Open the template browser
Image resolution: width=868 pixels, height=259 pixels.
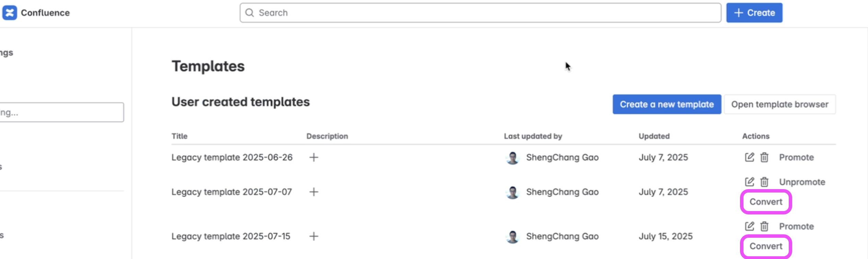pos(780,104)
